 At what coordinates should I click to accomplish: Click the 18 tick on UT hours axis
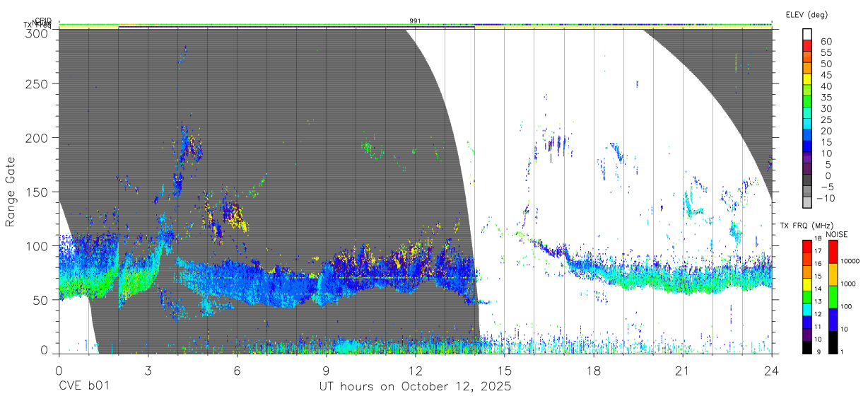tap(593, 371)
